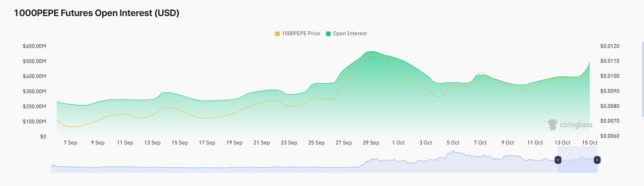Click the $0.0110 price axis label
The image size is (644, 186).
(610, 61)
